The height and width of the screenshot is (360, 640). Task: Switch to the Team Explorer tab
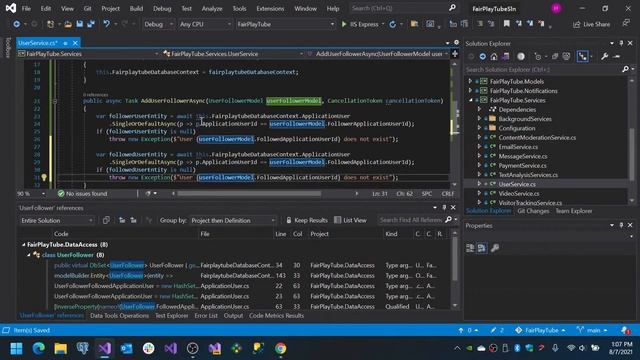click(x=573, y=211)
